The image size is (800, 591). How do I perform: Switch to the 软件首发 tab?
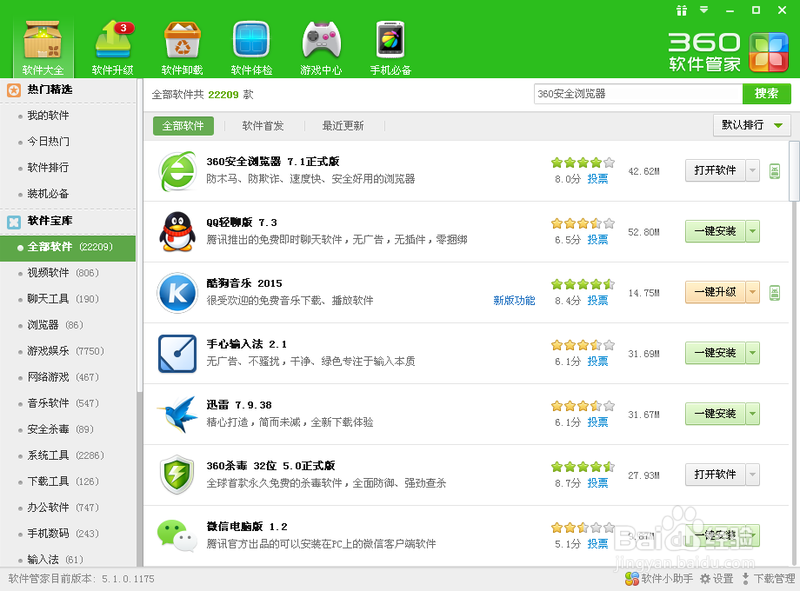point(263,126)
